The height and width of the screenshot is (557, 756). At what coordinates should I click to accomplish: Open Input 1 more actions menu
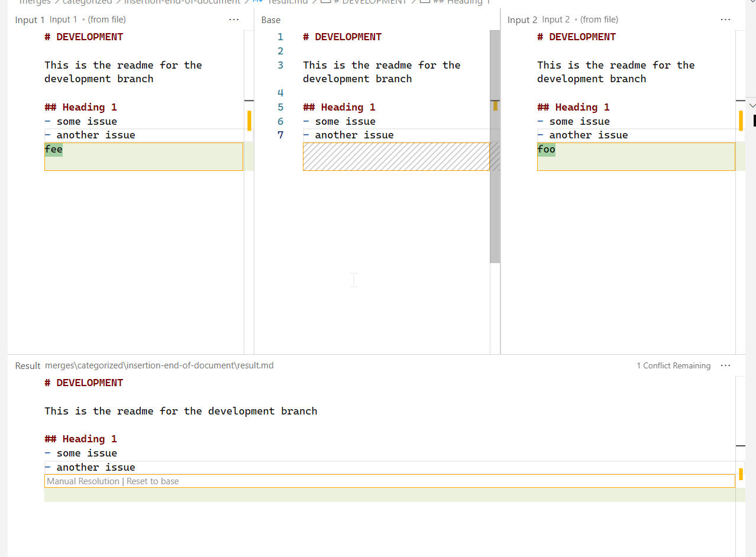point(234,20)
